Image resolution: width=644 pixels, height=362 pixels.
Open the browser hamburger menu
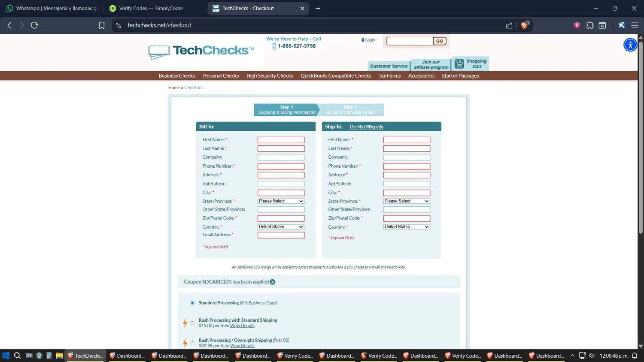pos(635,25)
